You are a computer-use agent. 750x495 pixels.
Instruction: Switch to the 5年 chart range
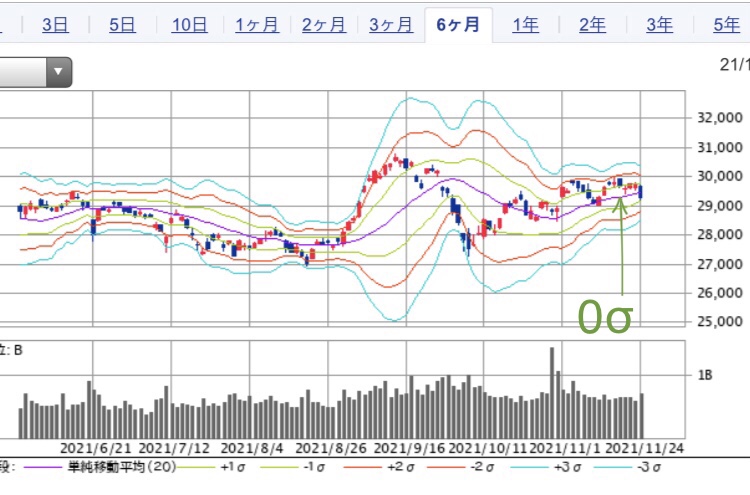click(x=726, y=25)
